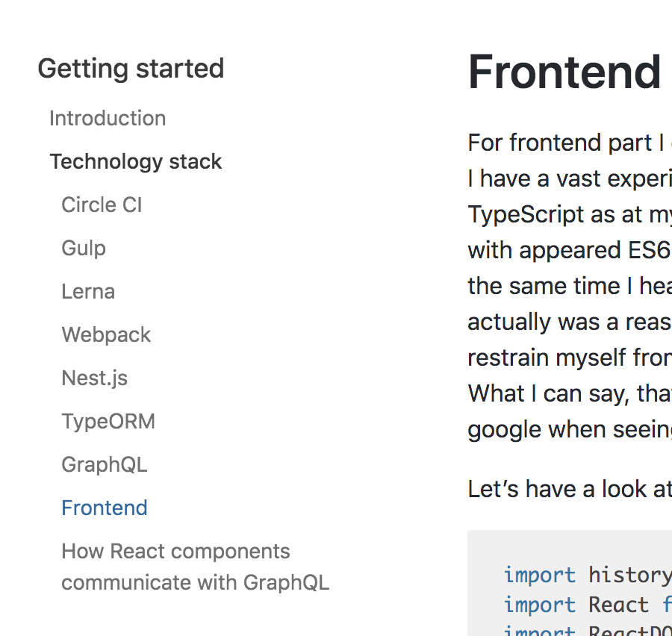The image size is (672, 636).
Task: Click the Nest.js sidebar link
Action: [95, 378]
